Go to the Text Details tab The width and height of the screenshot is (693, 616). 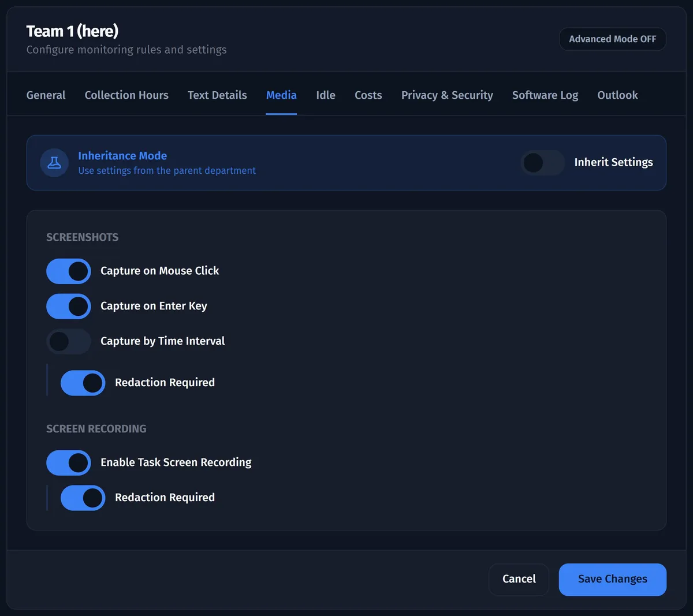[x=217, y=95]
